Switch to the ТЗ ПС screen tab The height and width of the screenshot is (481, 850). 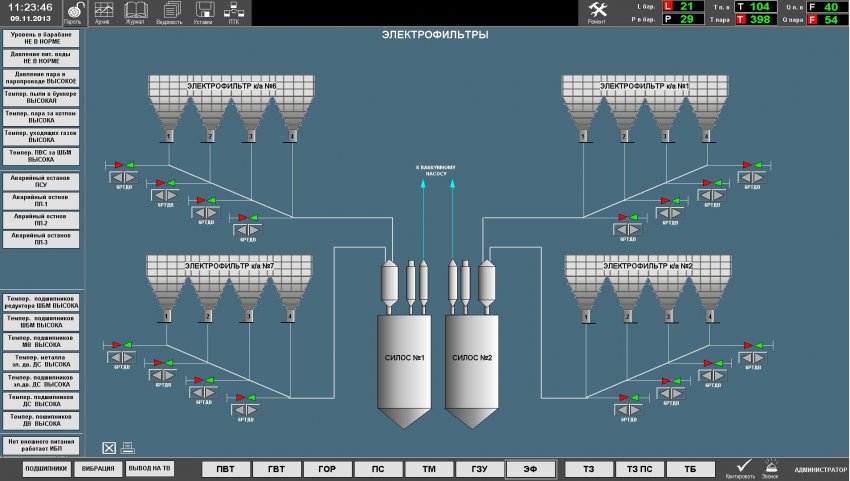pyautogui.click(x=640, y=469)
